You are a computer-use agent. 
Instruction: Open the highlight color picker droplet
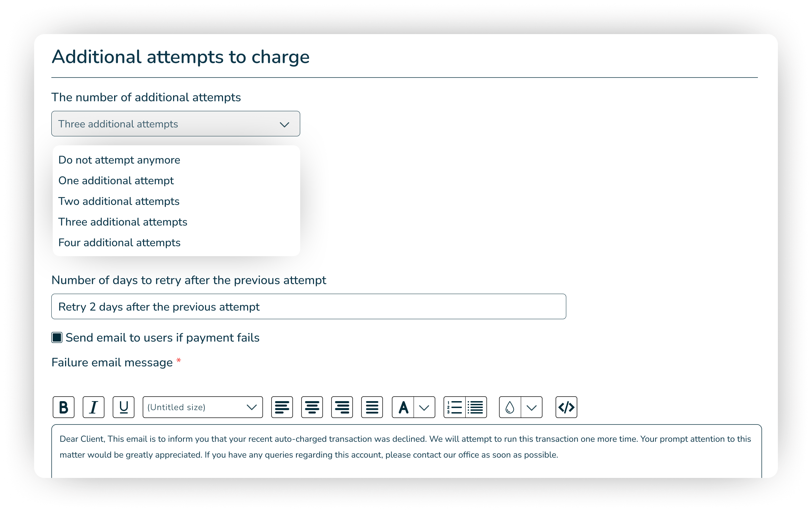click(509, 407)
